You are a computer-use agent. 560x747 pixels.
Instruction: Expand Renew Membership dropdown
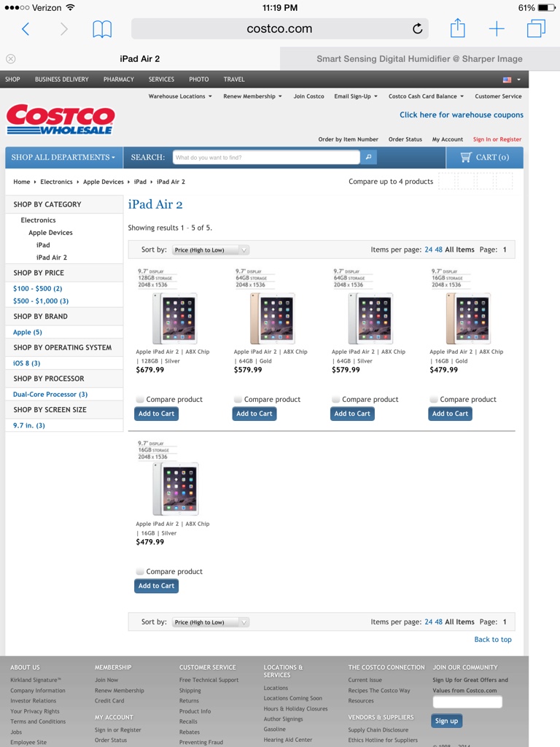[x=252, y=96]
